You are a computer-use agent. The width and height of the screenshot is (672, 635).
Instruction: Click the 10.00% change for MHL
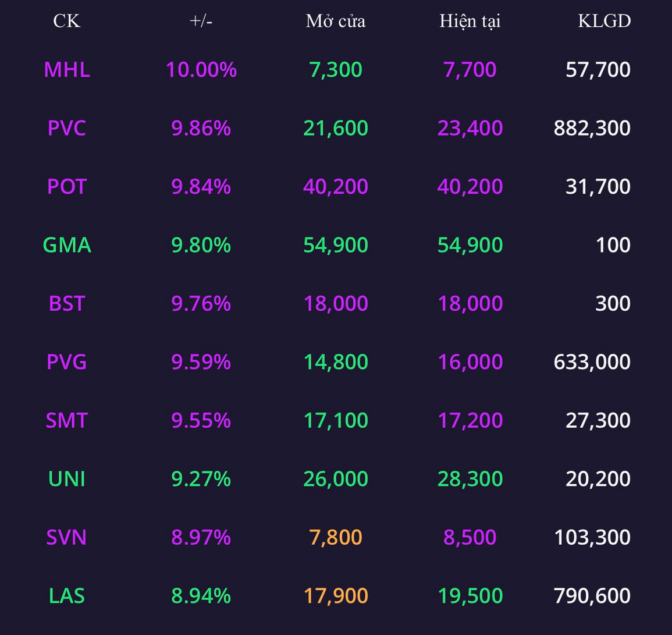[201, 69]
